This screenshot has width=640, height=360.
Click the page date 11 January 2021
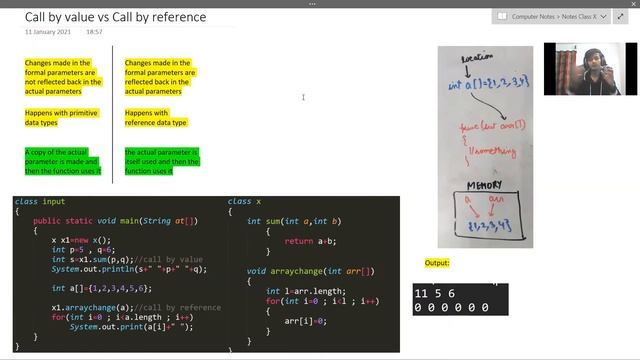[48, 32]
